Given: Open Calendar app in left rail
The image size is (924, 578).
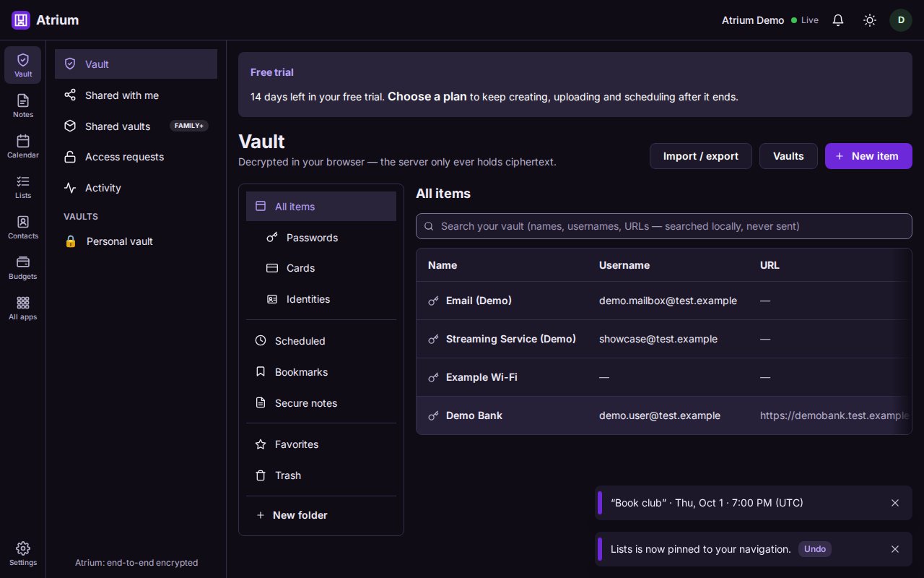Looking at the screenshot, I should tap(23, 146).
